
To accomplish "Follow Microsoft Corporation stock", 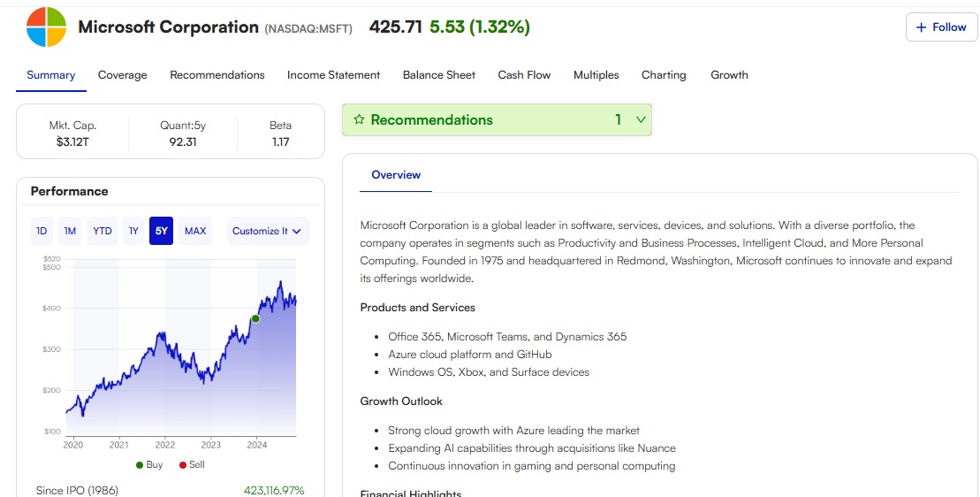I will 941,27.
